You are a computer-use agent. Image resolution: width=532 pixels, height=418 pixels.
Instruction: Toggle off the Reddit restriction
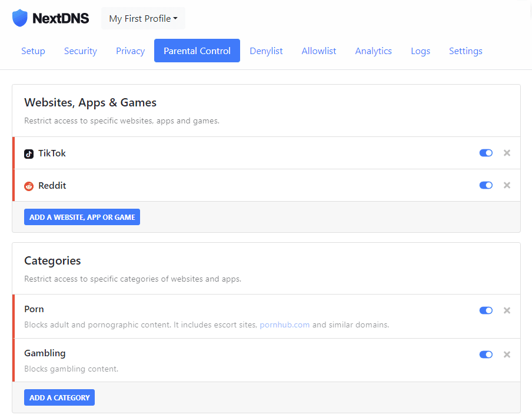point(486,185)
